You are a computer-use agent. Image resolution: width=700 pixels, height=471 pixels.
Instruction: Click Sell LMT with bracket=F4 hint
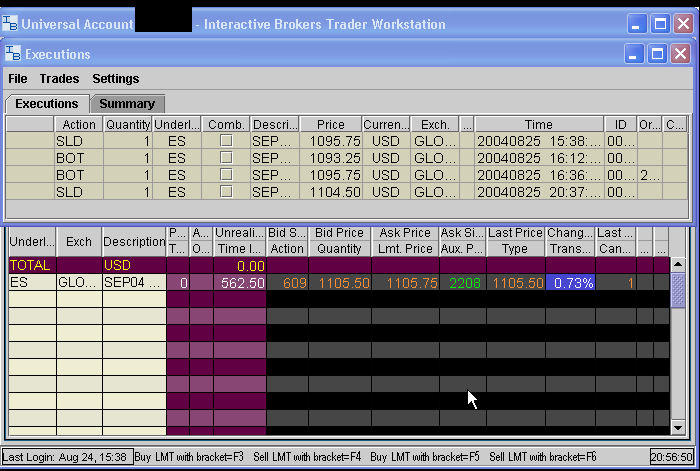coord(307,457)
